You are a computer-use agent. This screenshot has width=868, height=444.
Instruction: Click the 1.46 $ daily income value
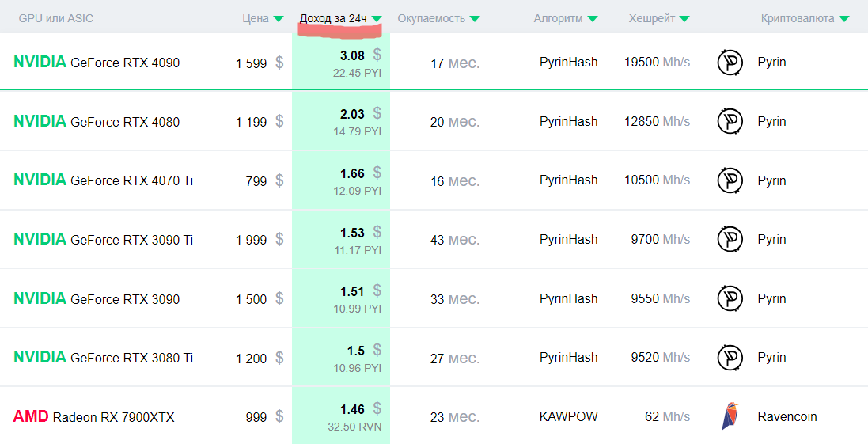(x=360, y=409)
